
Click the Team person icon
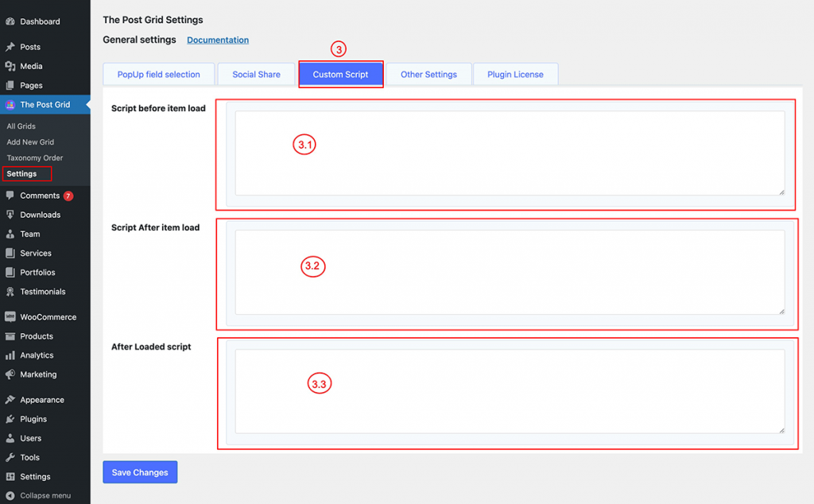click(x=10, y=234)
